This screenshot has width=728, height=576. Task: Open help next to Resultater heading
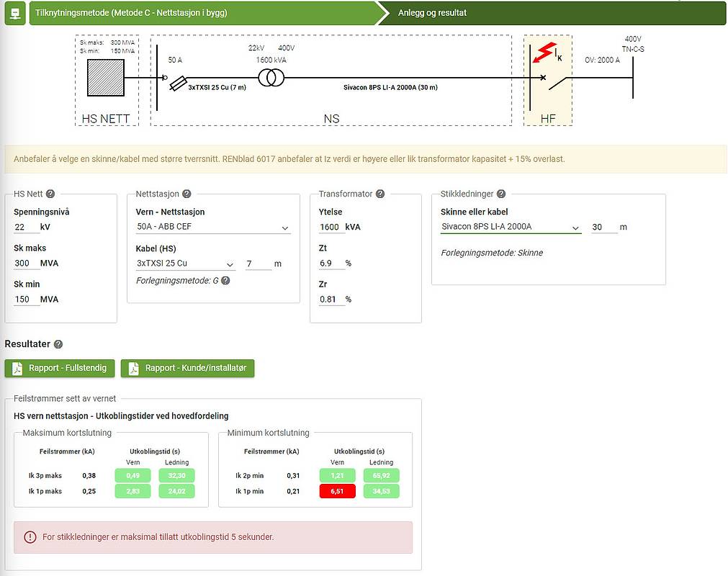[58, 344]
